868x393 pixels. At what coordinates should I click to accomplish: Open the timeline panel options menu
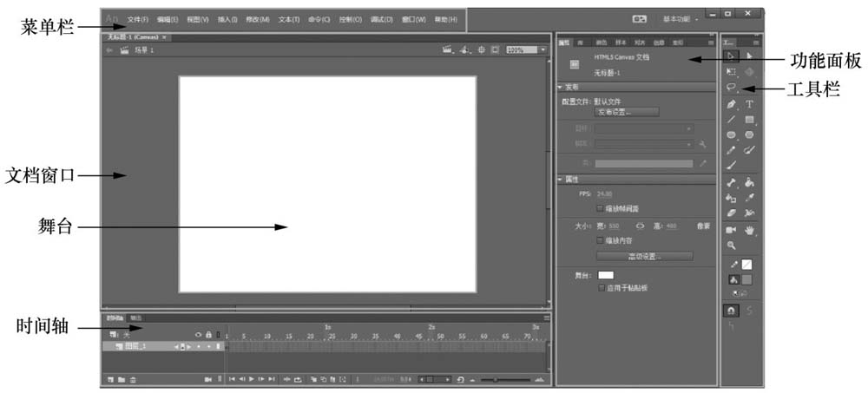546,318
